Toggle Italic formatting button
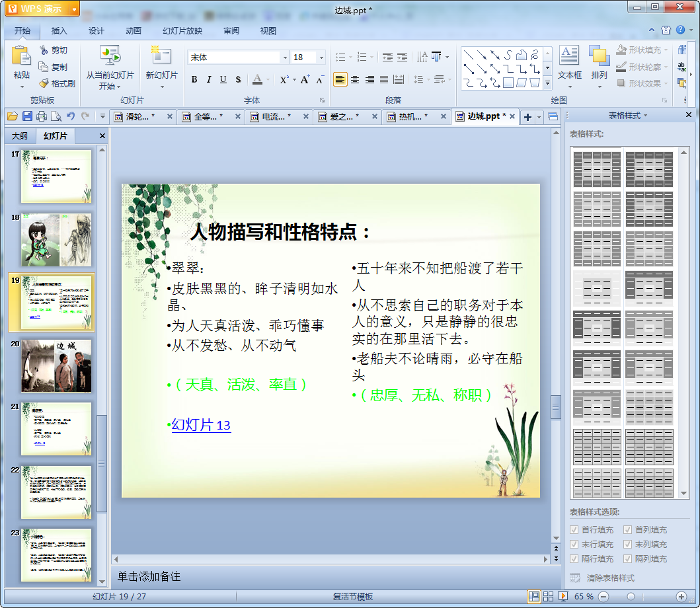 pos(208,79)
